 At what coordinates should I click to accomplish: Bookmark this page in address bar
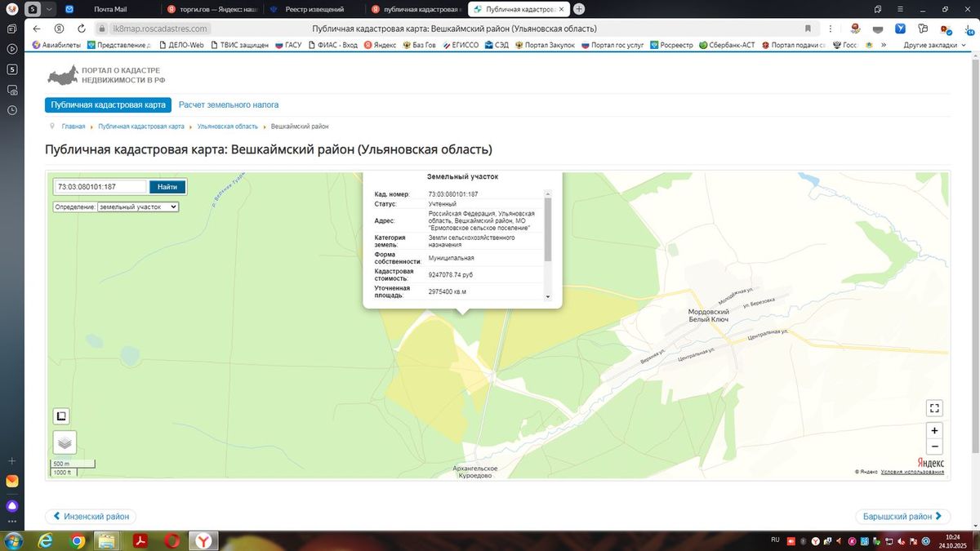808,29
